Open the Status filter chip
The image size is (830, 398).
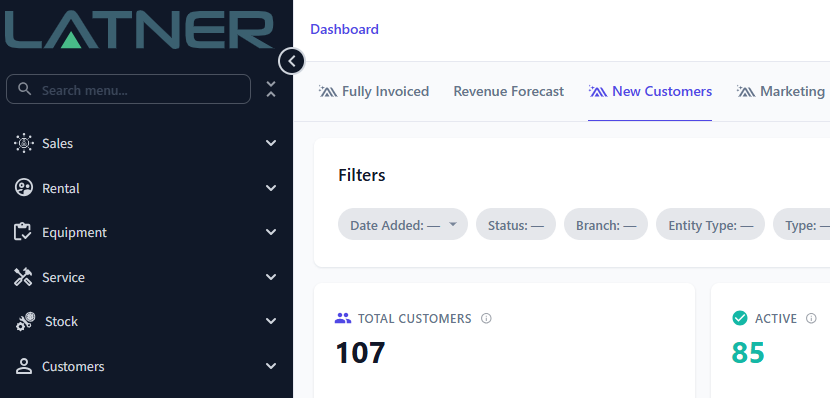click(516, 224)
